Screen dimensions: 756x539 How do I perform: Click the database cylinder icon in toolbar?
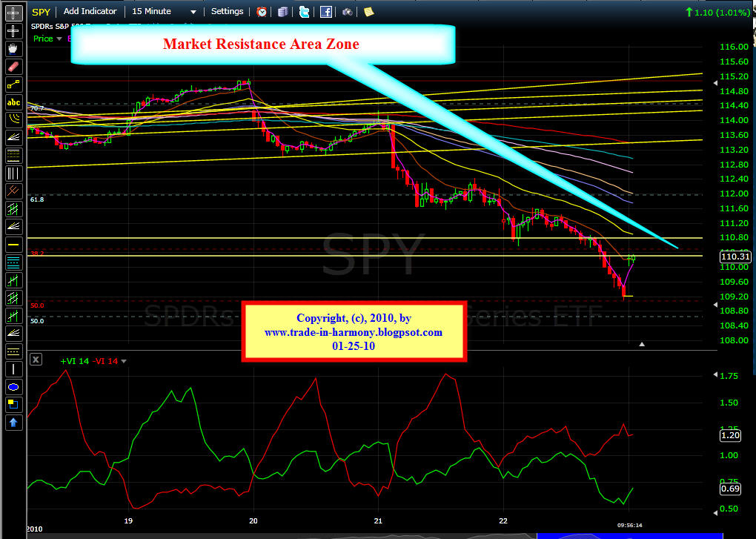282,12
